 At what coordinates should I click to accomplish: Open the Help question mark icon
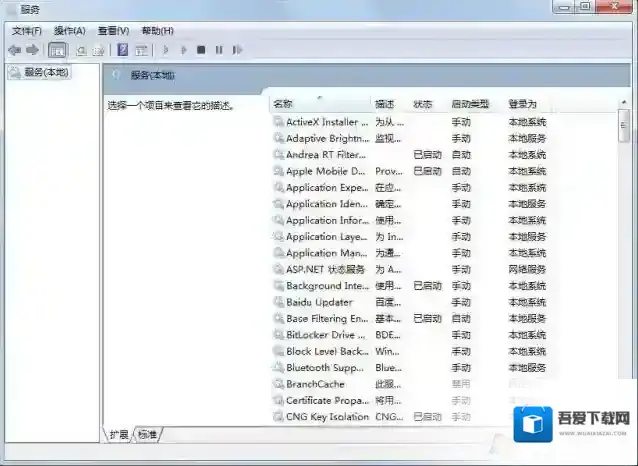[x=122, y=50]
